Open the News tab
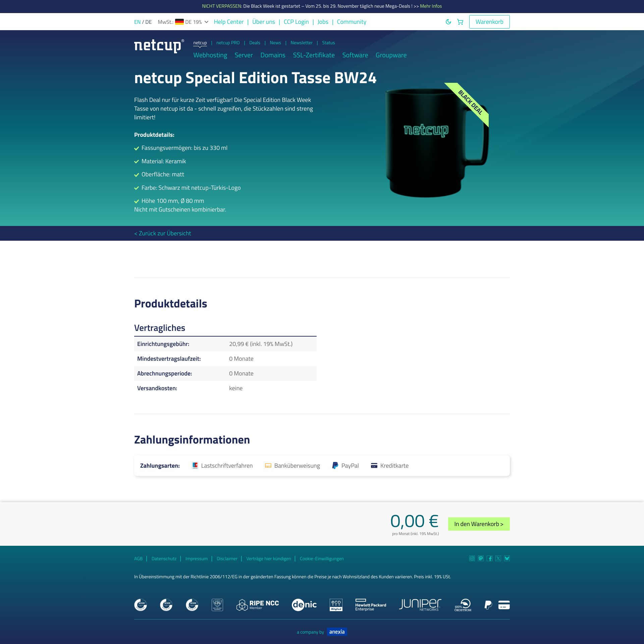 pos(275,43)
